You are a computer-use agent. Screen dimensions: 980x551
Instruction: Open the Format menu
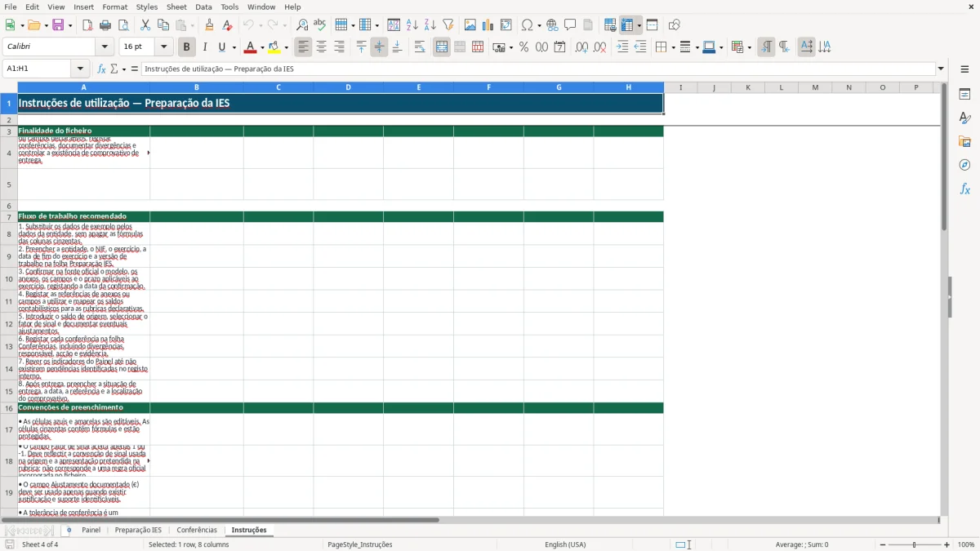point(114,7)
